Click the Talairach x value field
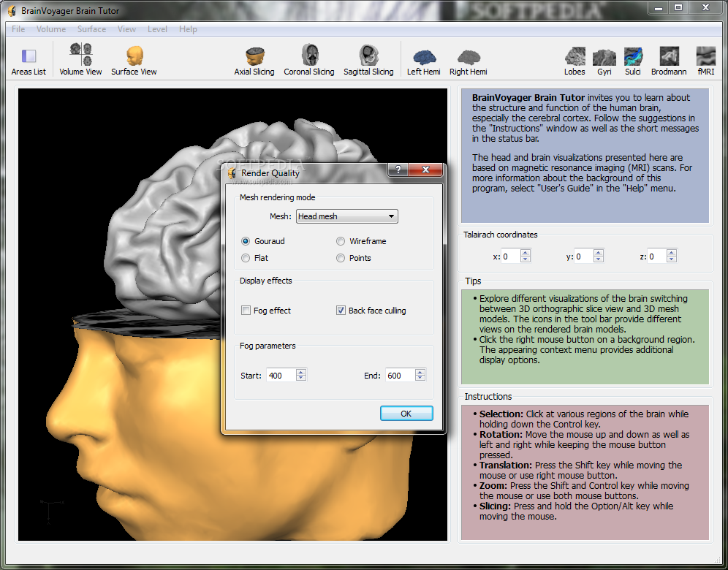This screenshot has height=570, width=728. [x=511, y=256]
